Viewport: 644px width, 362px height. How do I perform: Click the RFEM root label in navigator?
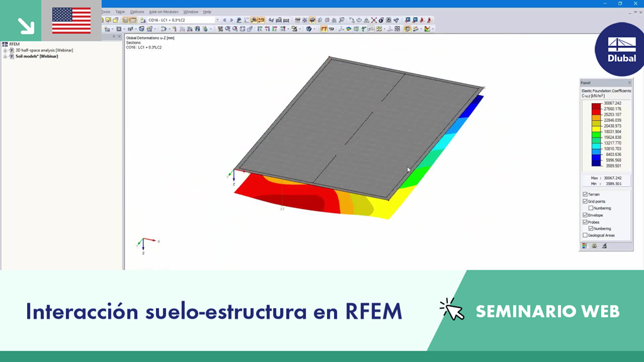(x=14, y=44)
